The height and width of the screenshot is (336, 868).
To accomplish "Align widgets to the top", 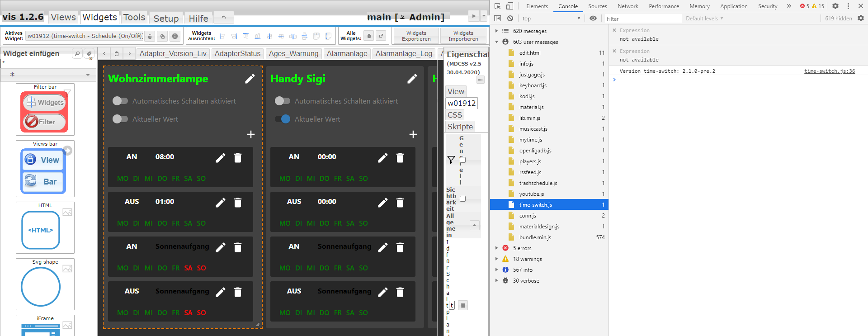I will pyautogui.click(x=246, y=36).
